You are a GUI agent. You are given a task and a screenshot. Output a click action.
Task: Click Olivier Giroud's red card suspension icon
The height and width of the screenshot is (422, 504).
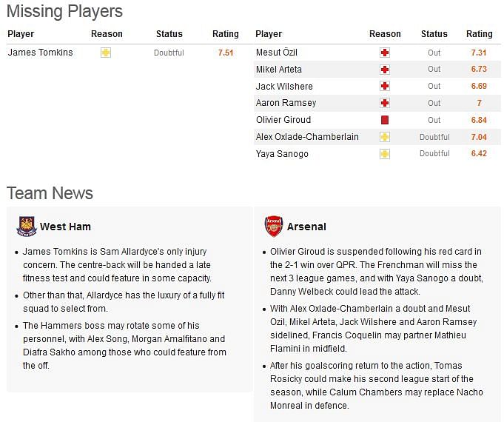pos(385,120)
